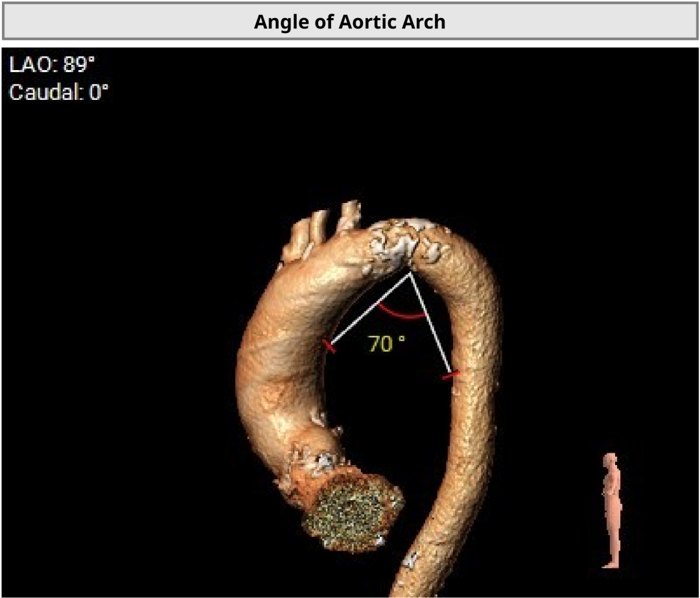Click the LAO: 89° projection label
The image size is (700, 598).
(52, 65)
